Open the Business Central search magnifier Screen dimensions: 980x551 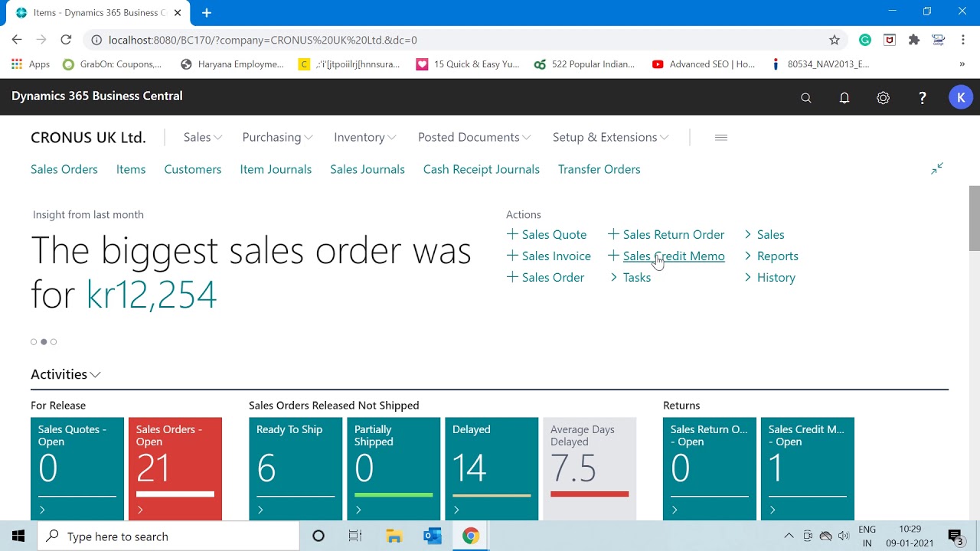click(x=805, y=98)
